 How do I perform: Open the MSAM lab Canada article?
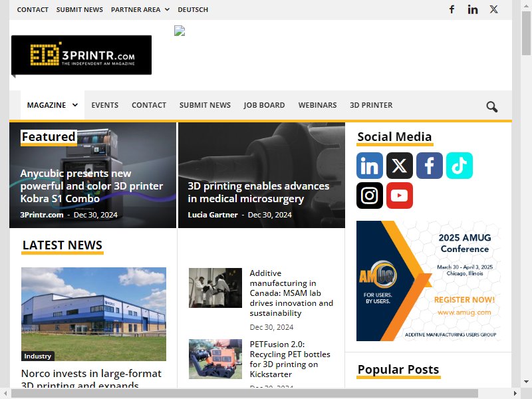291,293
